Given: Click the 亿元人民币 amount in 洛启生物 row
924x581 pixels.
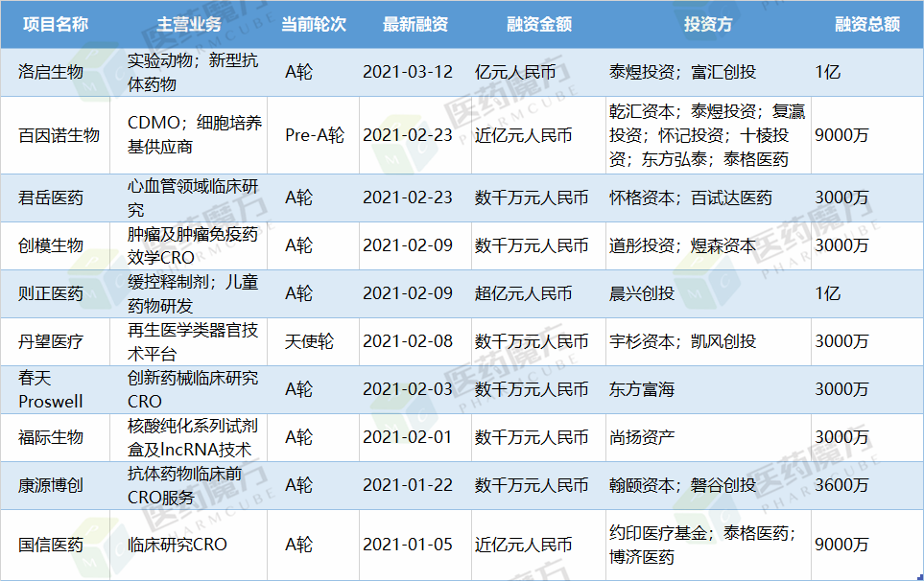Looking at the screenshot, I should (x=538, y=73).
